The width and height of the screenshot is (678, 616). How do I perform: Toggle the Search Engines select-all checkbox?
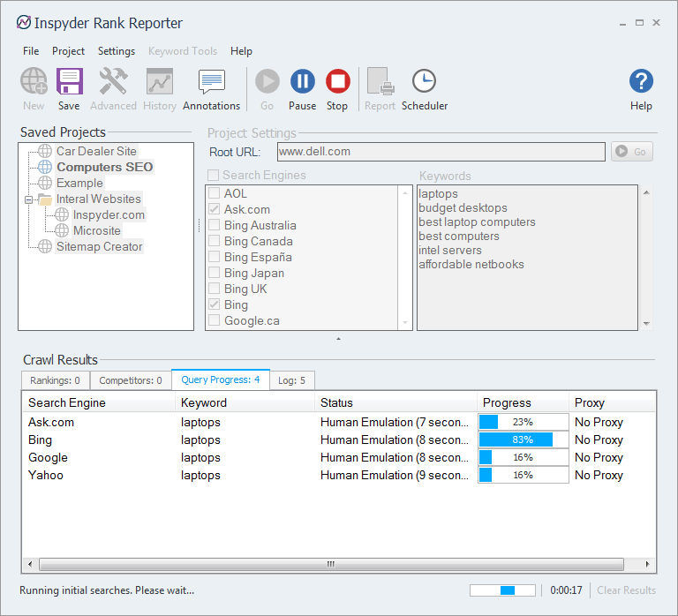(x=213, y=175)
